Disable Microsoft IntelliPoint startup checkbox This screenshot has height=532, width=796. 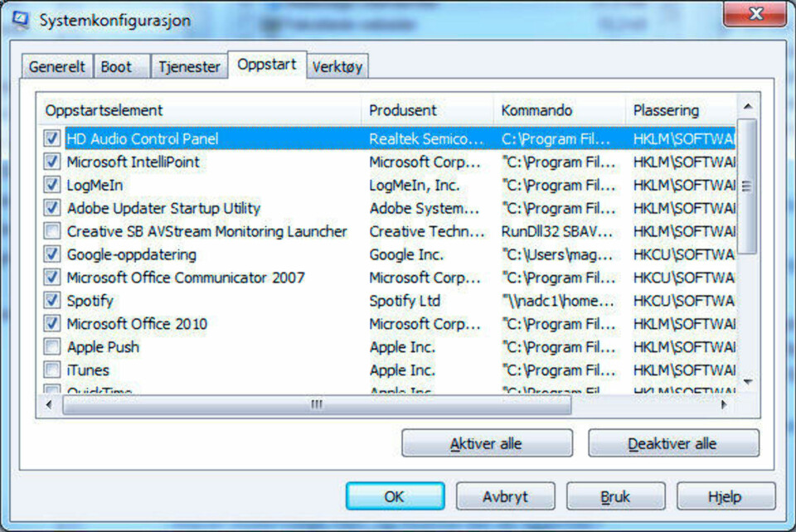tap(51, 162)
